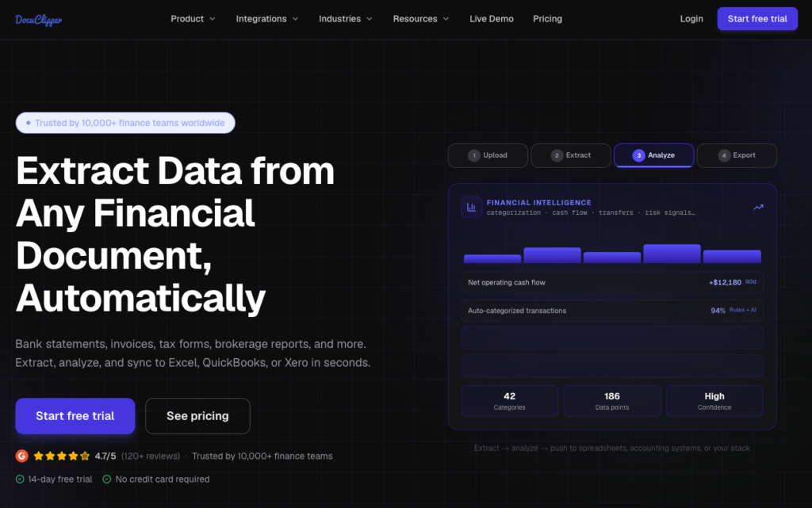Click the See pricing button
The height and width of the screenshot is (508, 812).
(197, 416)
